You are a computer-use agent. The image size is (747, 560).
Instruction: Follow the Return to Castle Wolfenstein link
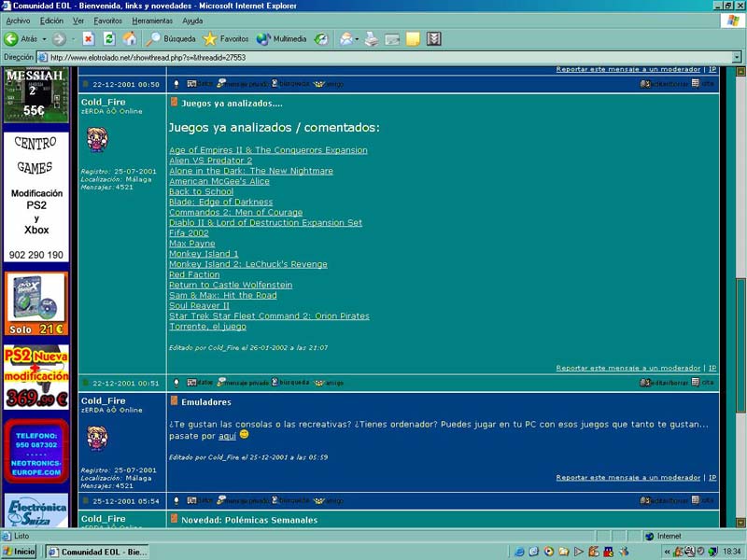(x=230, y=285)
